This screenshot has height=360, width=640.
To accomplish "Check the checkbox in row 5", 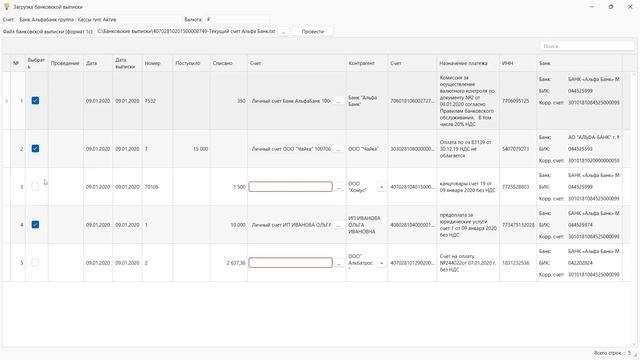I will pyautogui.click(x=36, y=262).
